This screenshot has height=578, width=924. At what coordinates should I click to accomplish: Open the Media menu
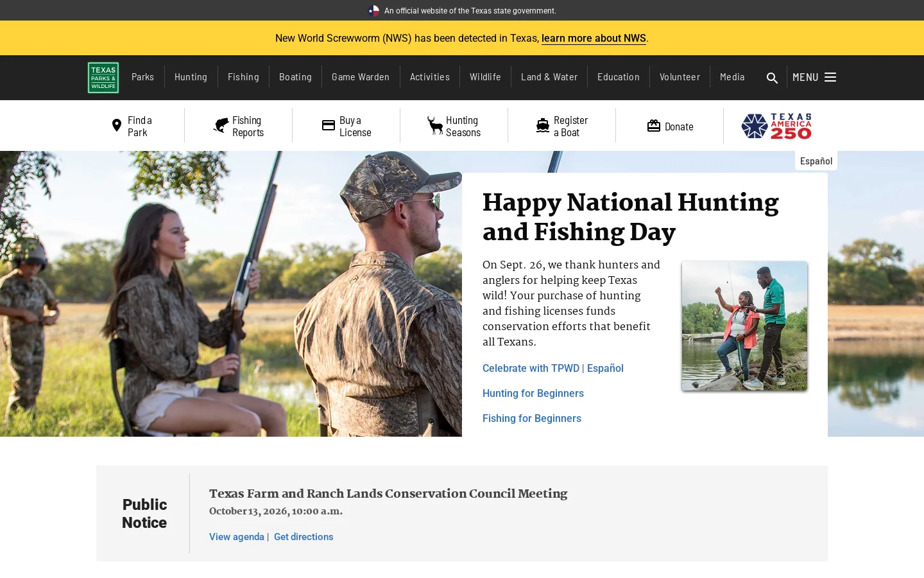click(732, 77)
